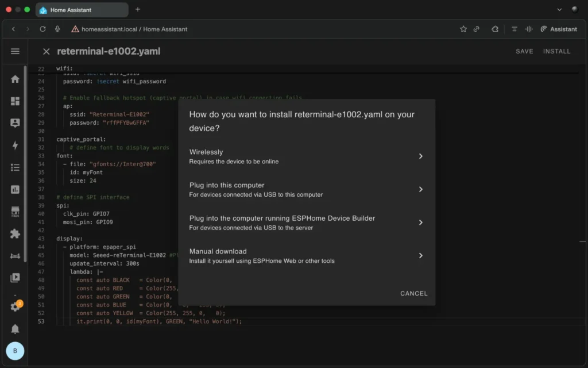Click the audio waveform icon in toolbar

pos(529,29)
